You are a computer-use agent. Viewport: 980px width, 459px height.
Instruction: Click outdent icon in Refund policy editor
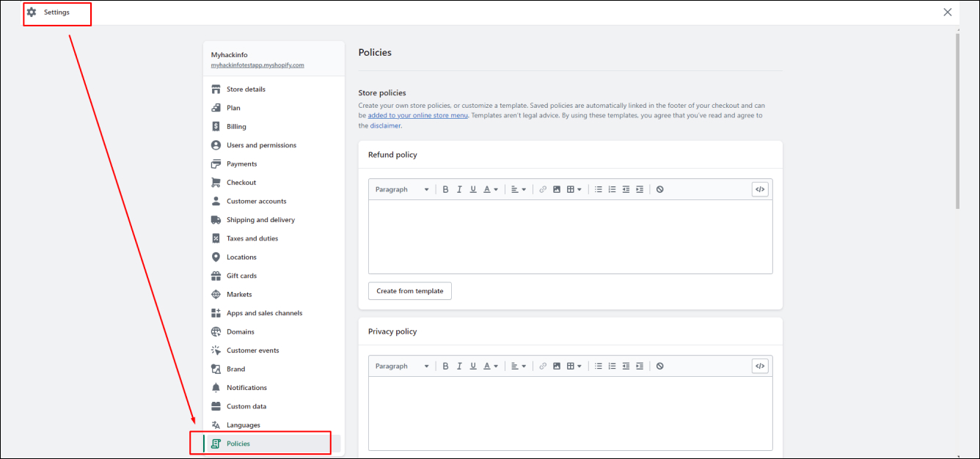pyautogui.click(x=626, y=189)
